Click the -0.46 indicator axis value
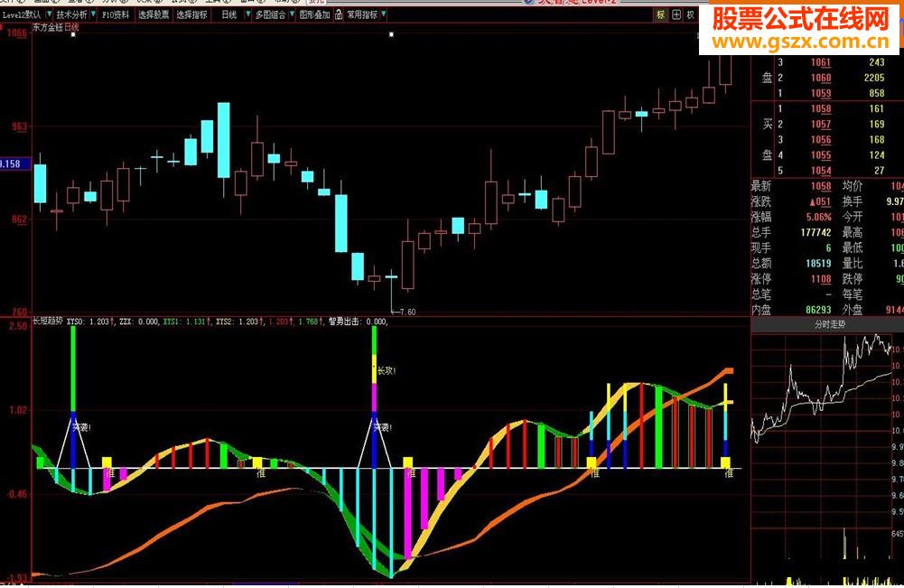This screenshot has height=588, width=904. click(x=17, y=494)
